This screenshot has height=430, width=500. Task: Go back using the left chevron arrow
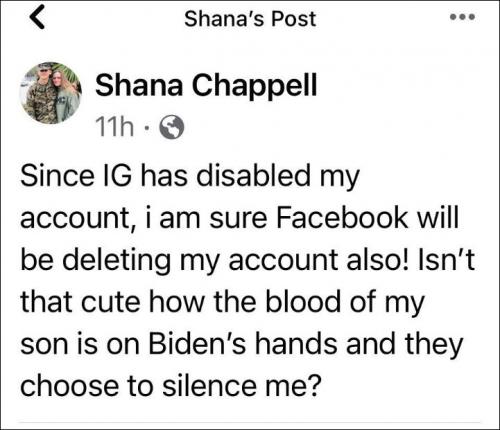pos(37,18)
